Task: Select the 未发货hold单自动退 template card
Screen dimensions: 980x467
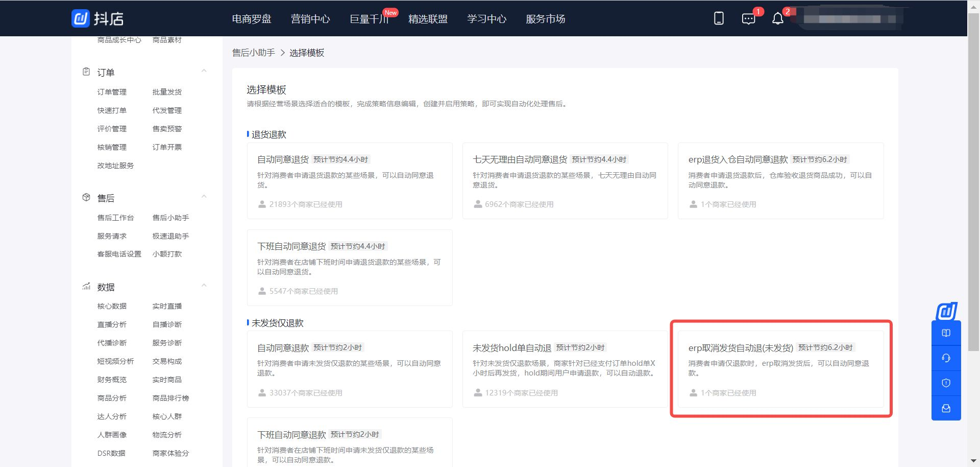Action: coord(565,369)
